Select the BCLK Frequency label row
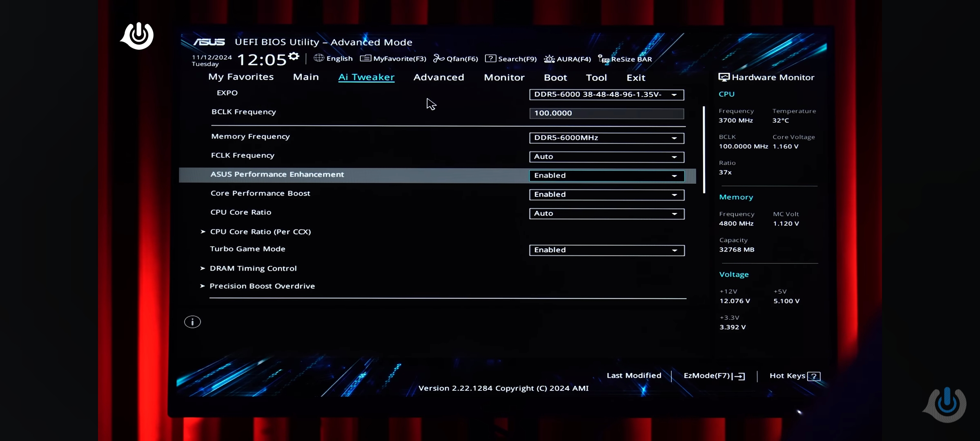 tap(243, 112)
